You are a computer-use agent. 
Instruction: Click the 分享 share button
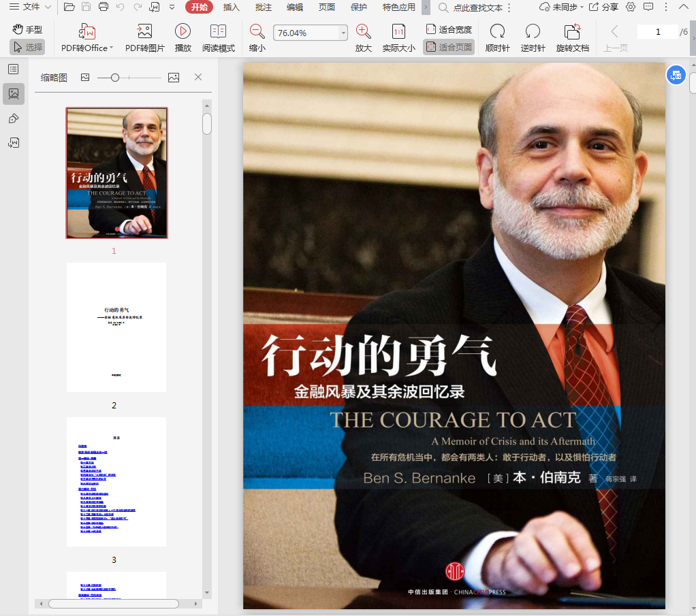(603, 7)
